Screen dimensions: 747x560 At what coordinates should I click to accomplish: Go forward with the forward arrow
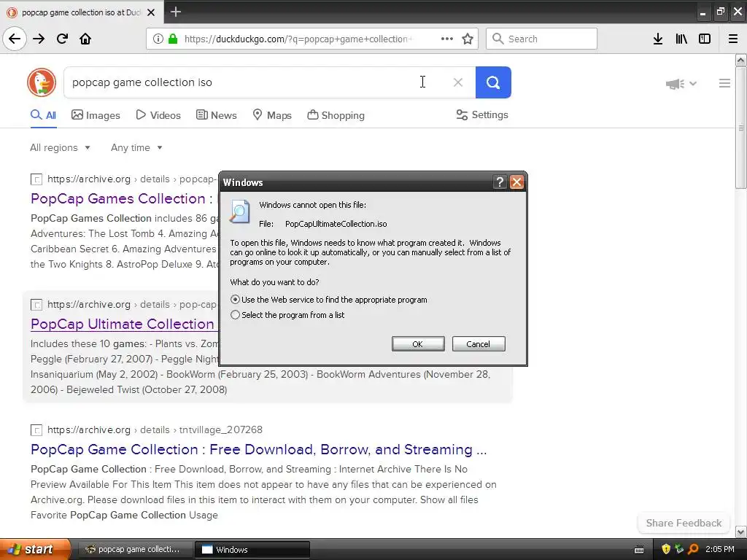click(x=39, y=39)
